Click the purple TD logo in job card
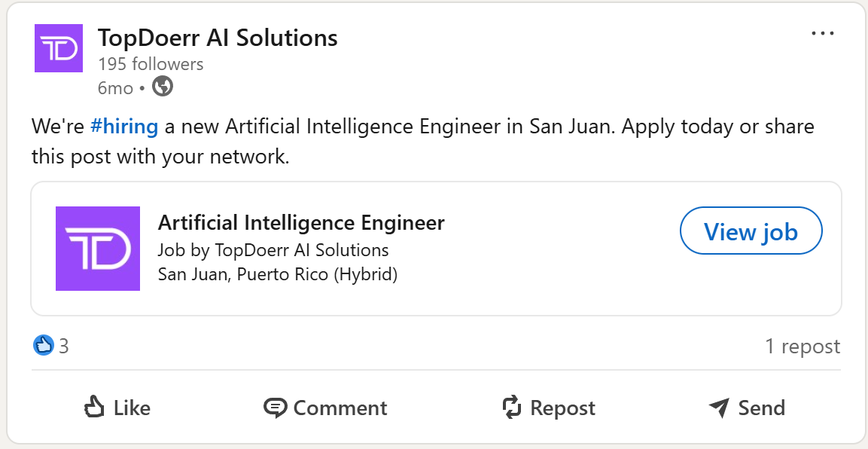The height and width of the screenshot is (449, 868). (x=98, y=249)
